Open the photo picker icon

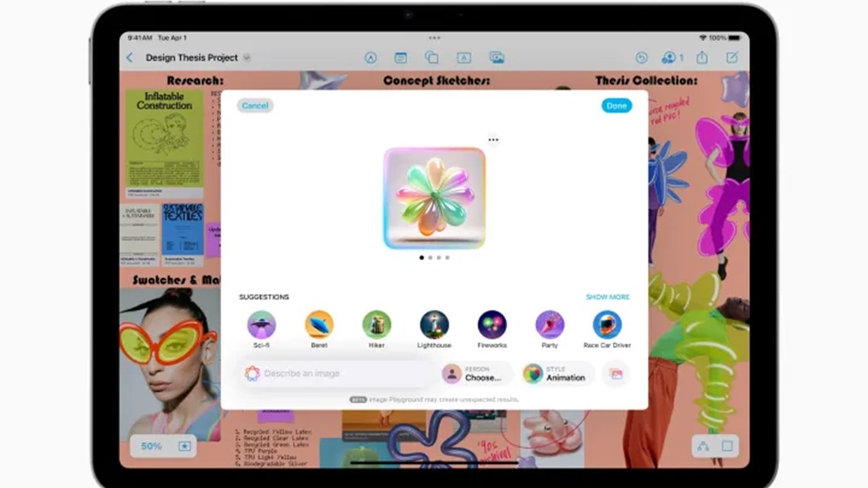(x=616, y=374)
